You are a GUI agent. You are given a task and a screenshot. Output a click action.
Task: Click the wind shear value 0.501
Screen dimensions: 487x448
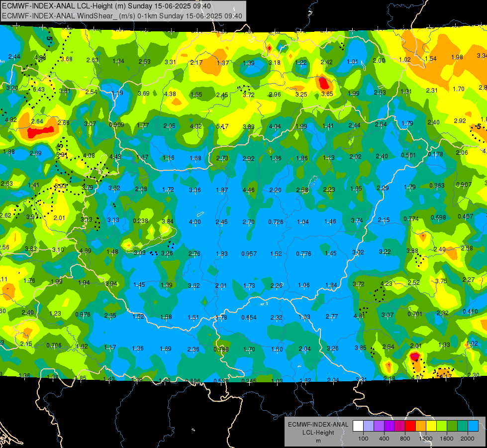pyautogui.click(x=408, y=155)
